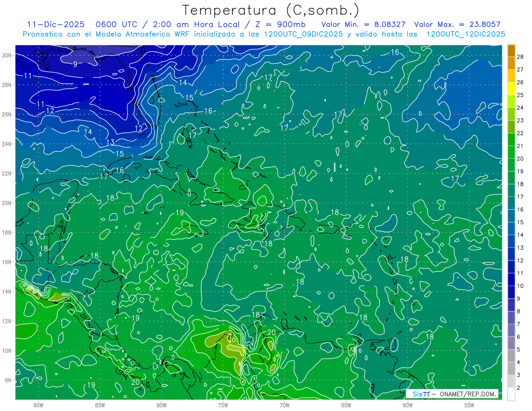Click the '80W' longitude tick label
Screen dimensions: 532x411
161,405
